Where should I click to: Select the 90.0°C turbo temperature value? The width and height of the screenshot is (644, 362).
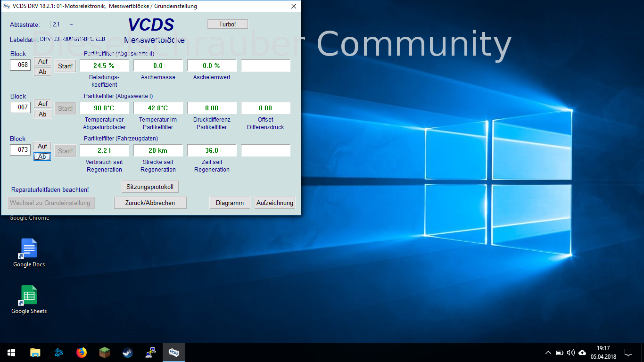104,108
